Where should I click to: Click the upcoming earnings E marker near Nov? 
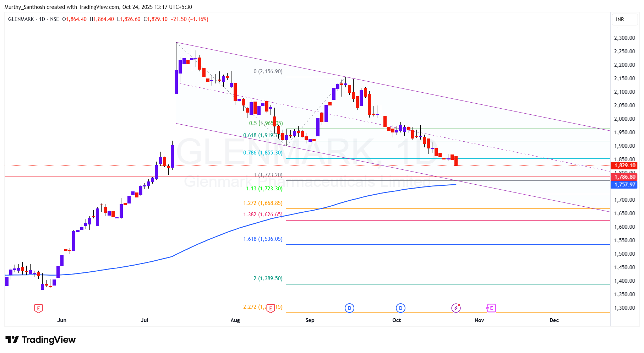click(x=491, y=308)
